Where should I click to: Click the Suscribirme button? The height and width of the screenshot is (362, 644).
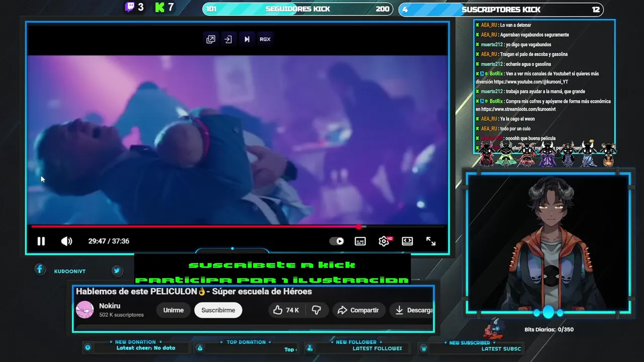(x=218, y=310)
